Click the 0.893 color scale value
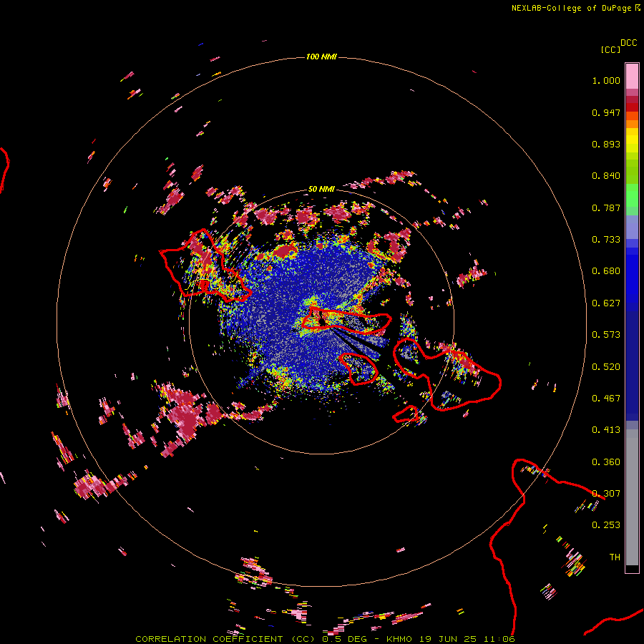The width and height of the screenshot is (644, 644). [x=606, y=144]
